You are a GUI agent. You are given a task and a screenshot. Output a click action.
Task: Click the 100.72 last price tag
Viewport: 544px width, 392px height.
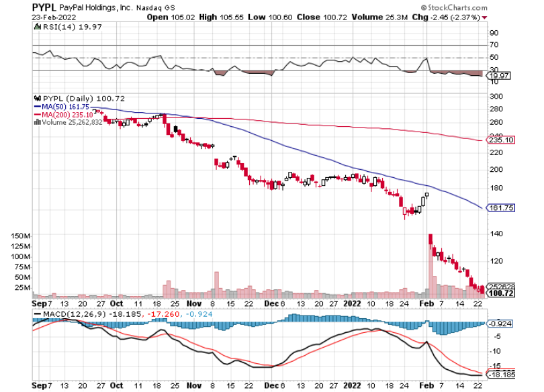point(501,293)
